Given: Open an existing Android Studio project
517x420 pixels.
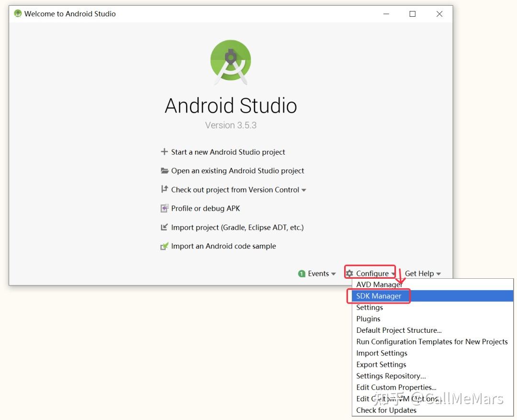Looking at the screenshot, I should click(237, 171).
